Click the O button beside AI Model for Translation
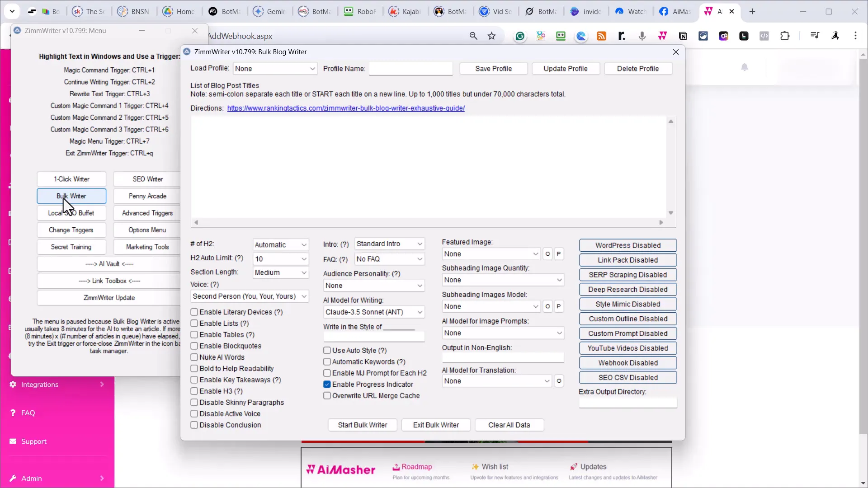868x488 pixels. coord(559,381)
